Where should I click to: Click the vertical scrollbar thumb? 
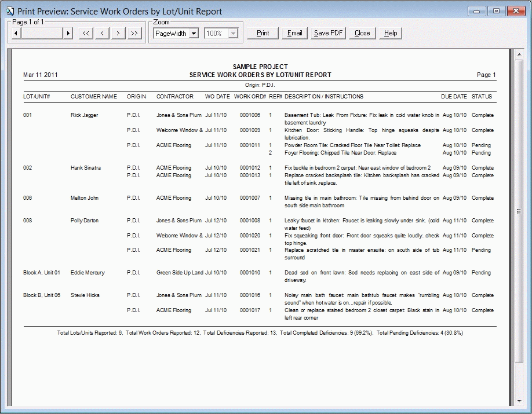coord(519,211)
